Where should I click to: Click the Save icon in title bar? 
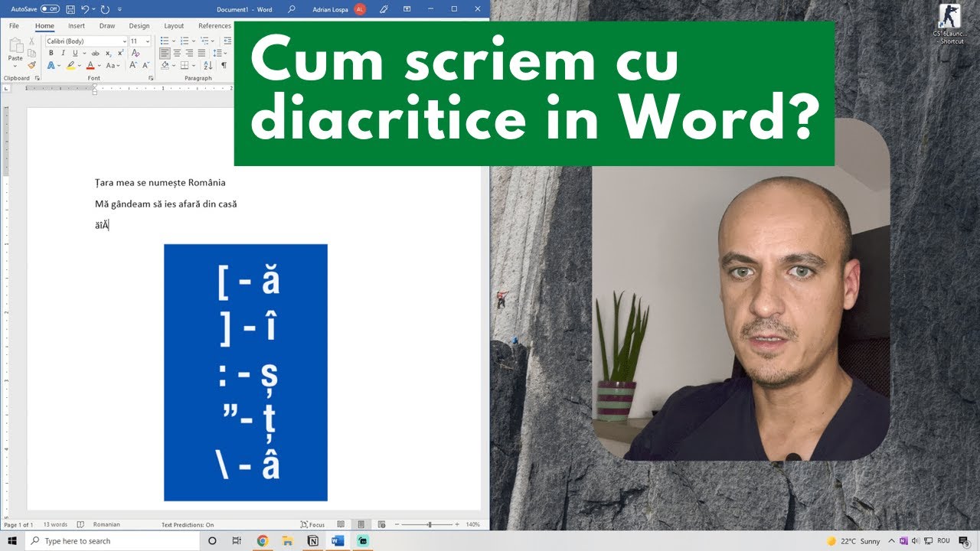71,9
